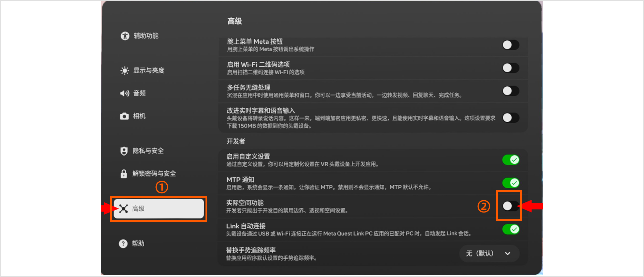Enable 腕上菜单 Meta 按钮 toggle

click(510, 45)
